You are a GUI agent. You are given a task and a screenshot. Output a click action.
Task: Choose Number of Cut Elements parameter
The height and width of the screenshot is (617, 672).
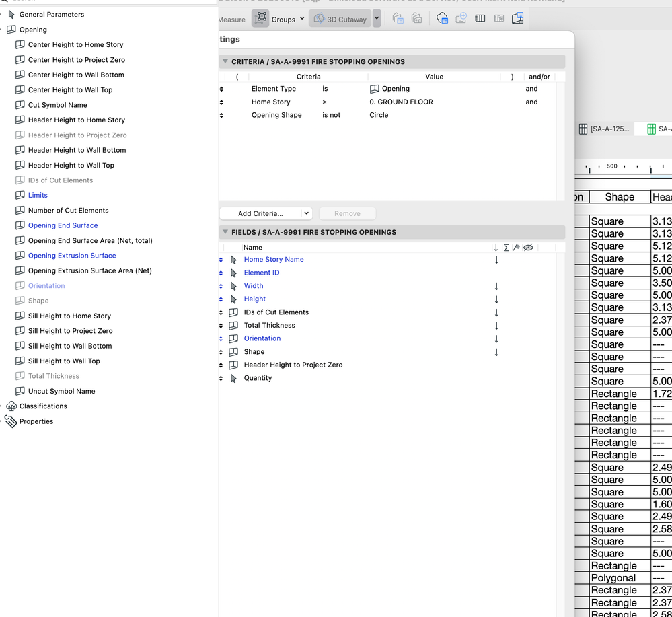click(68, 211)
